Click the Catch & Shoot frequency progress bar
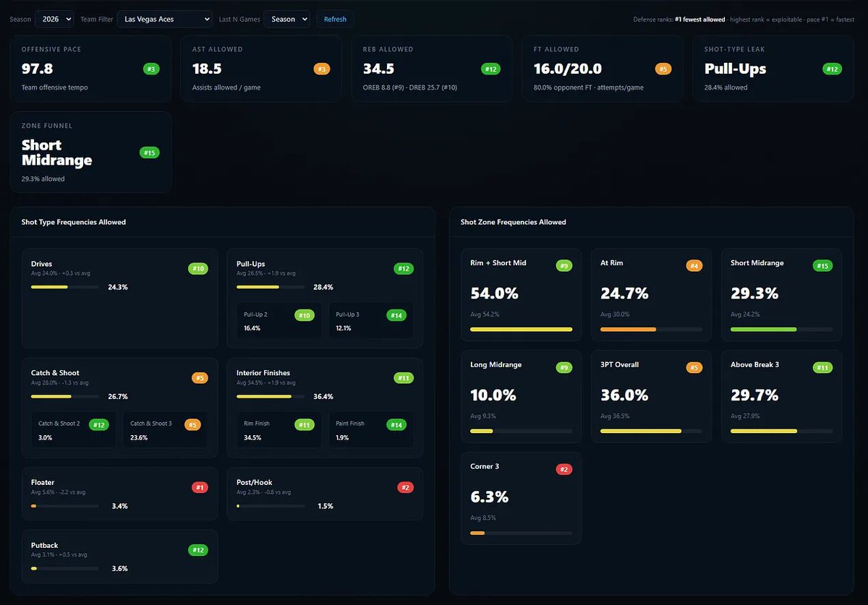Screen dimensions: 868x605 [x=65, y=396]
